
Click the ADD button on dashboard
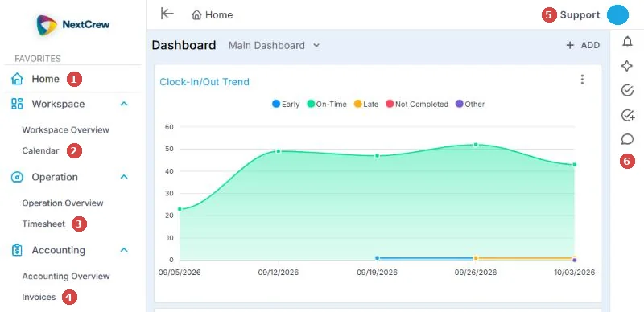(x=583, y=45)
